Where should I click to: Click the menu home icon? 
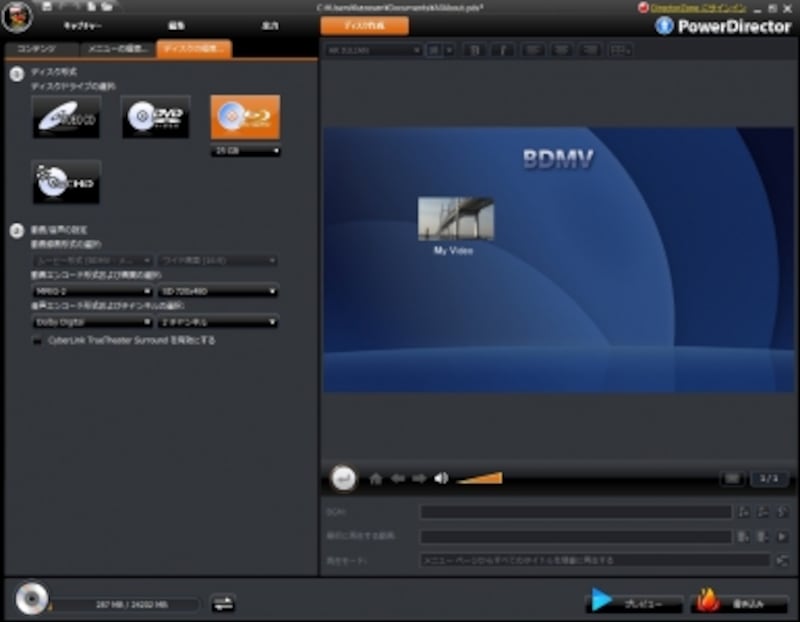pos(376,479)
